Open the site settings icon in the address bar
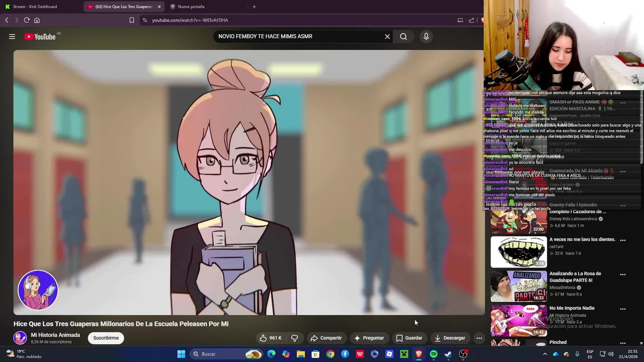 145,20
